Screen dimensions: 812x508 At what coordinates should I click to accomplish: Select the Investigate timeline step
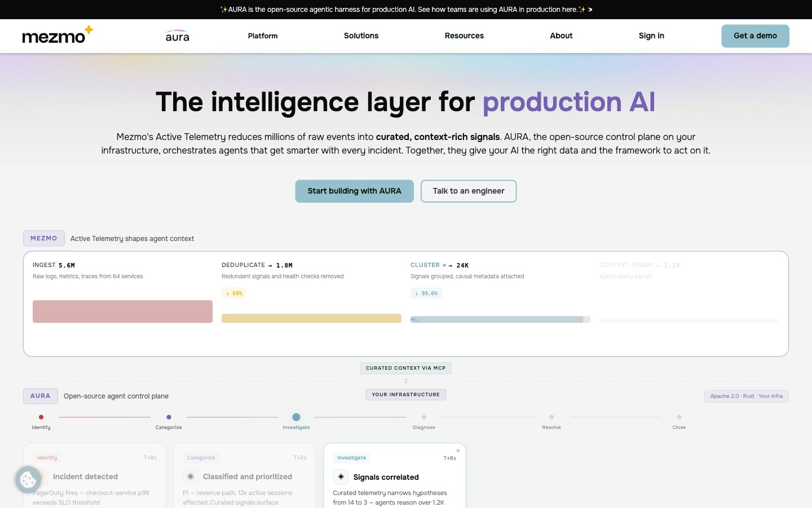(x=296, y=421)
